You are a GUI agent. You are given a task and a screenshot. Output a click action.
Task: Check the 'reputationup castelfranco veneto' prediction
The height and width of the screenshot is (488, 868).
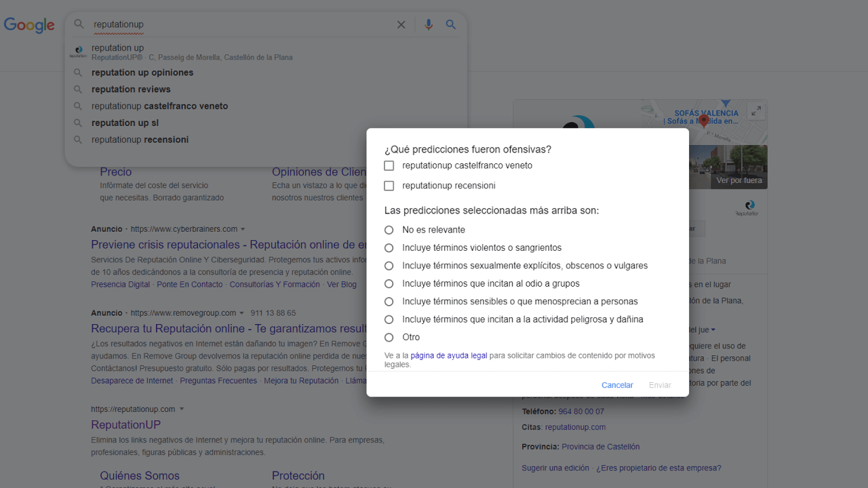(x=389, y=165)
